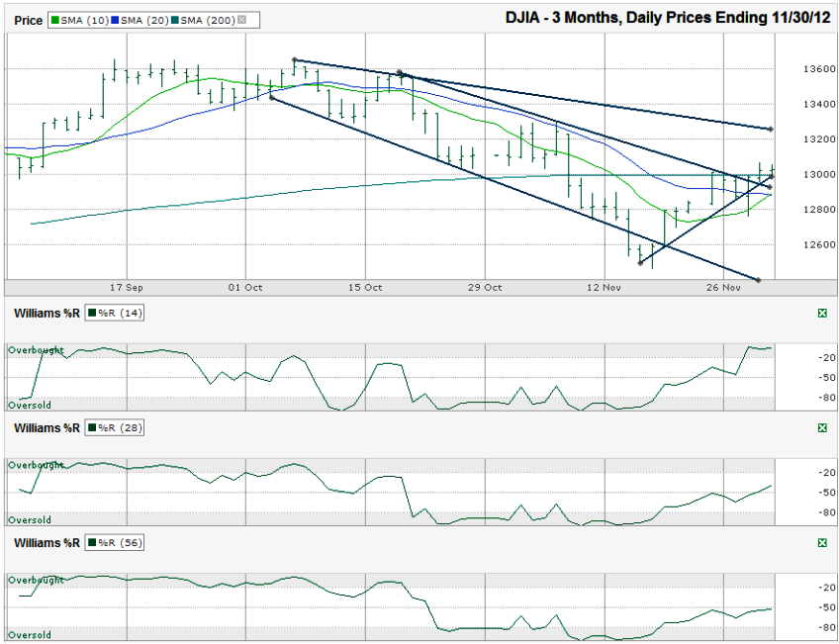Click Overbought label in %R (14) panel
Viewport: 839px width, 644px height.
pos(36,350)
